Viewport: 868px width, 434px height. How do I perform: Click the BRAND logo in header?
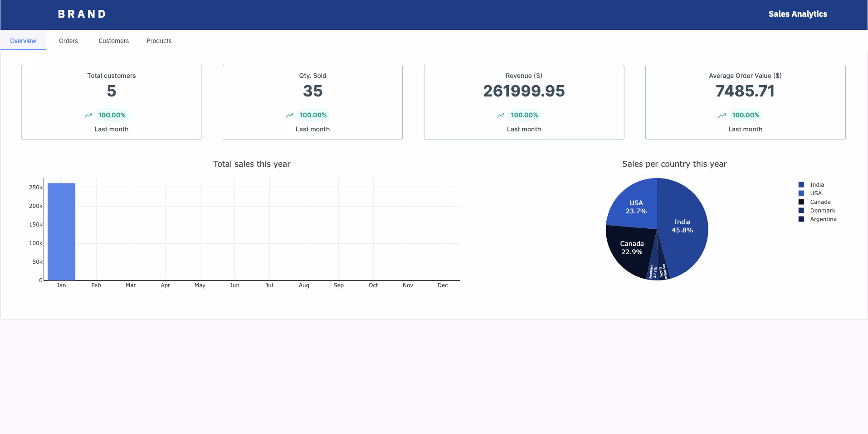pyautogui.click(x=82, y=14)
